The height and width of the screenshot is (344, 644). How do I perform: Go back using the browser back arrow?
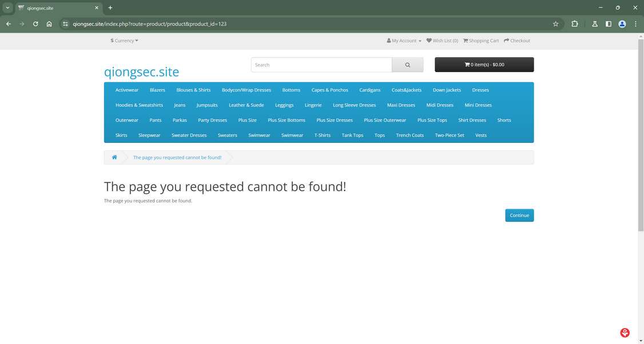[x=8, y=24]
